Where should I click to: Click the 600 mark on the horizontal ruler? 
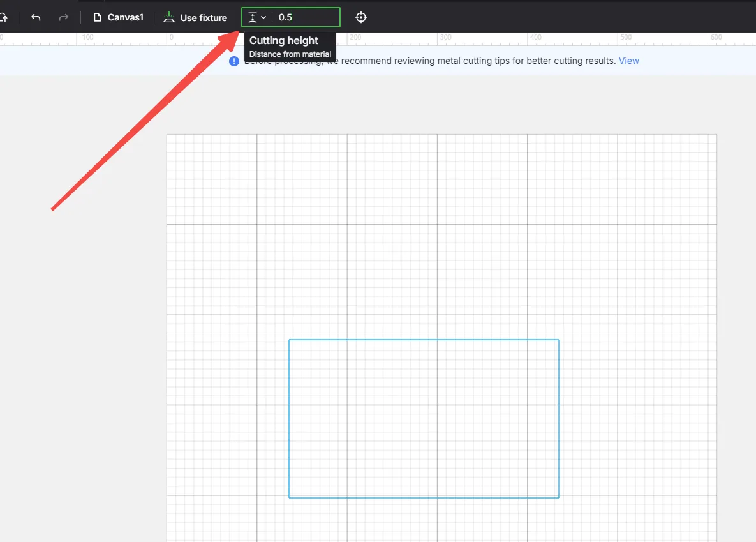[716, 37]
